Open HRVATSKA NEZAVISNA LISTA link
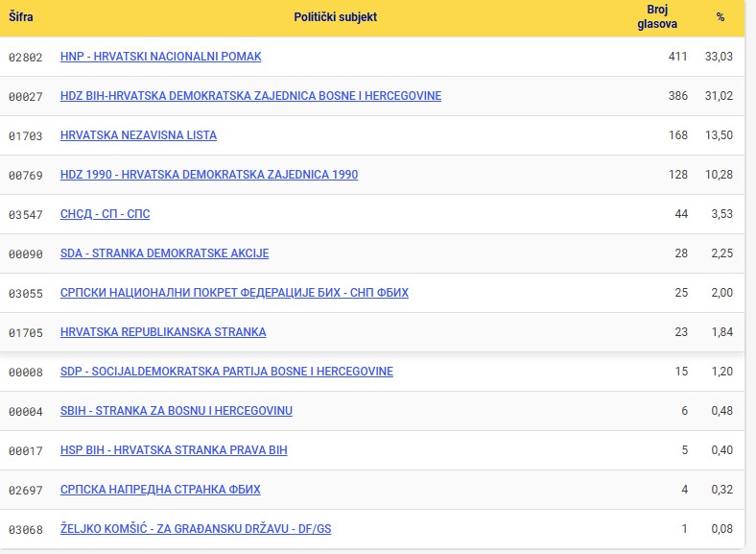 [x=138, y=135]
